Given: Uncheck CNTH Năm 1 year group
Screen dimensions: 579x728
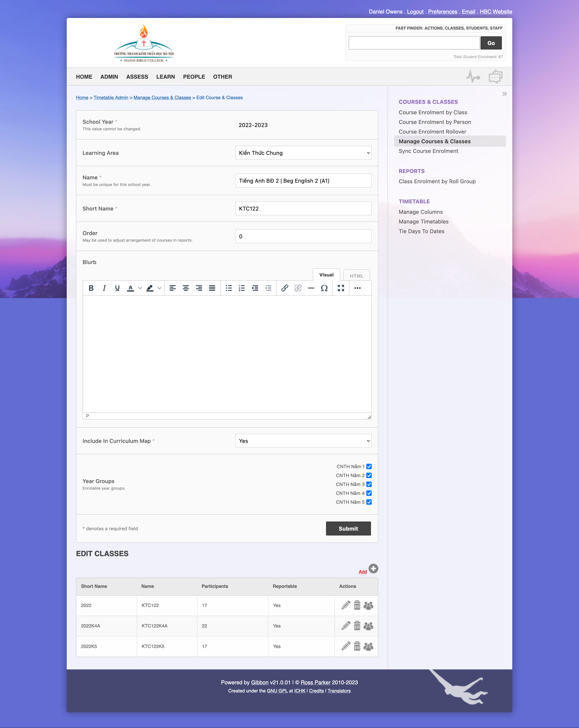Looking at the screenshot, I should [369, 467].
